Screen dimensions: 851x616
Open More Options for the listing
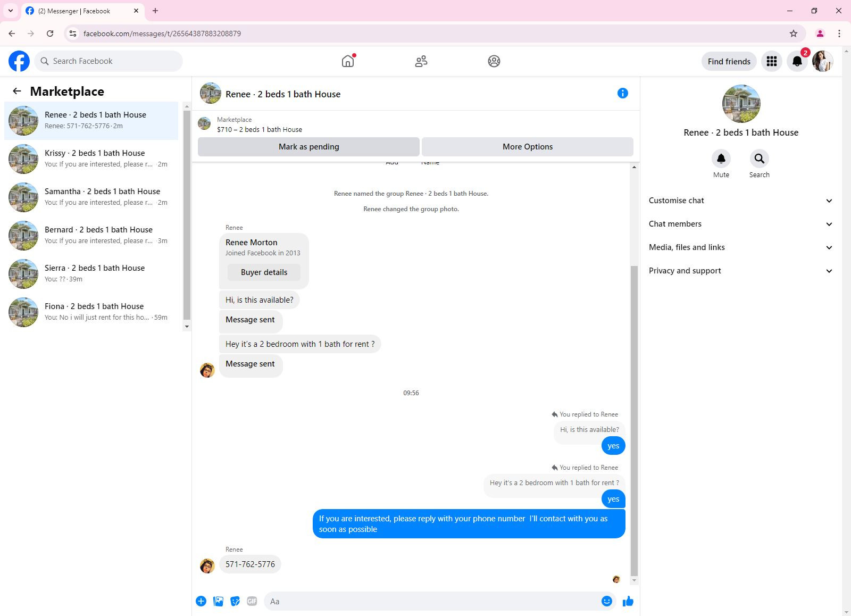pyautogui.click(x=528, y=147)
